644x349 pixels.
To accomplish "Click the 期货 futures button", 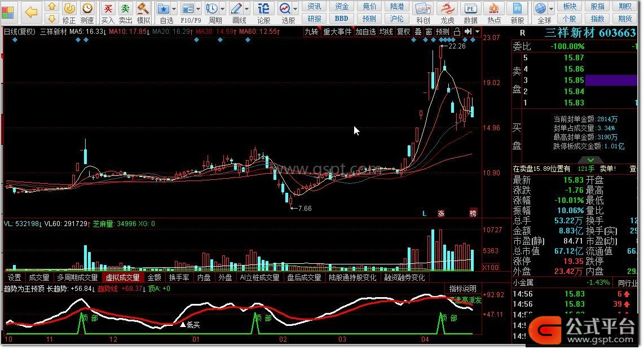I will point(625,19).
